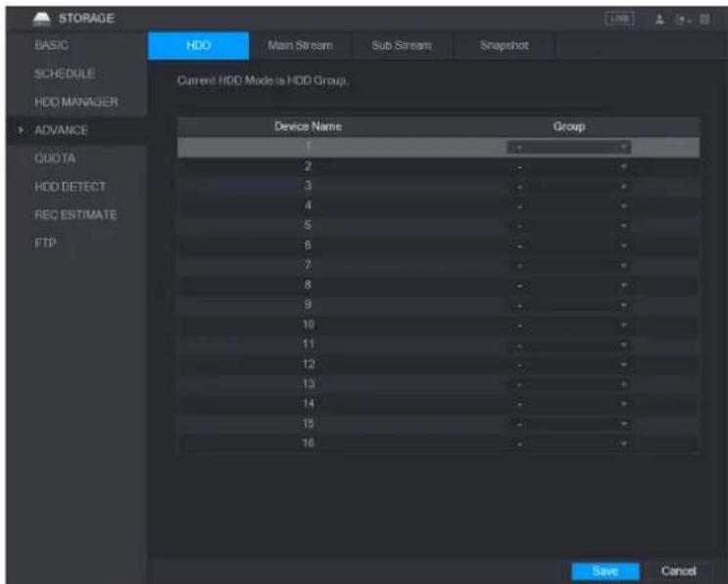This screenshot has height=584, width=728.
Task: Click the Save button
Action: click(606, 571)
